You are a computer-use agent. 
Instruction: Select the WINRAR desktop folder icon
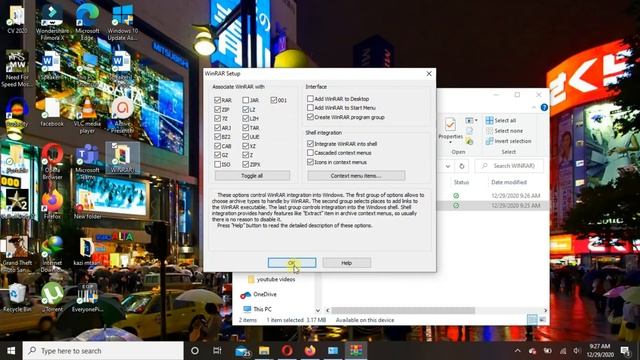[x=122, y=158]
